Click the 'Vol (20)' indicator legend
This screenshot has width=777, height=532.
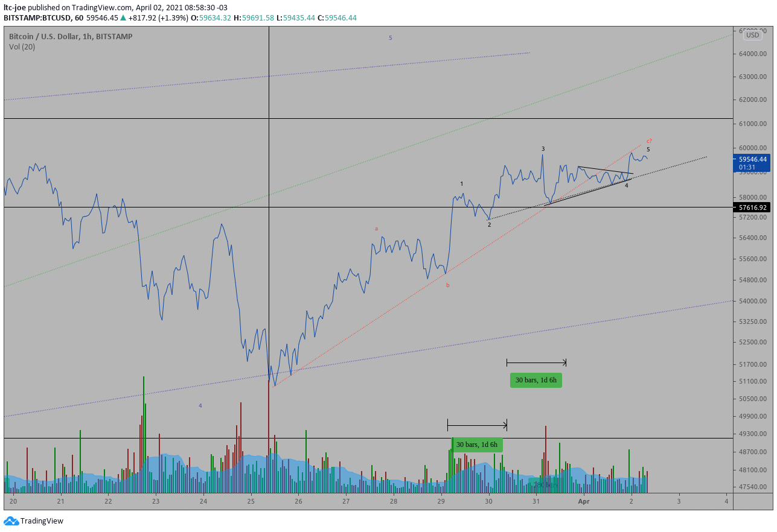point(22,46)
